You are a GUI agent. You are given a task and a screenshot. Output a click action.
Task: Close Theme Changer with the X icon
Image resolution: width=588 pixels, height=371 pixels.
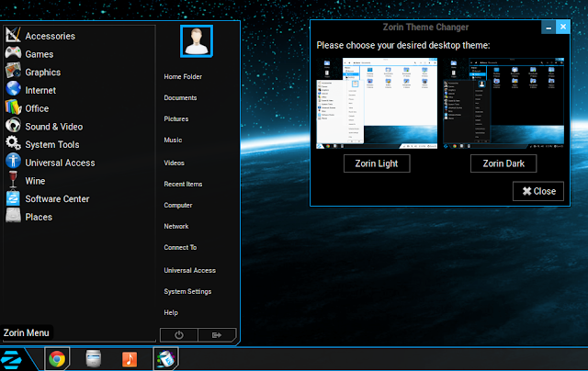pyautogui.click(x=563, y=27)
